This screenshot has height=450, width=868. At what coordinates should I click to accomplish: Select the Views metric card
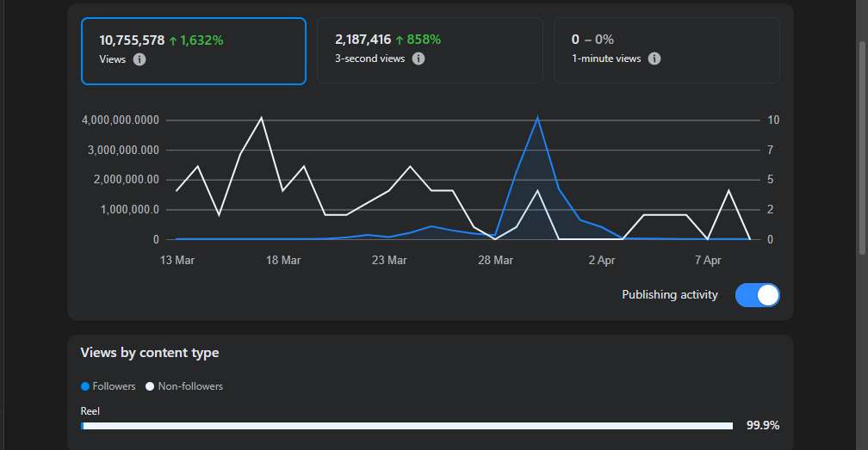pyautogui.click(x=194, y=51)
